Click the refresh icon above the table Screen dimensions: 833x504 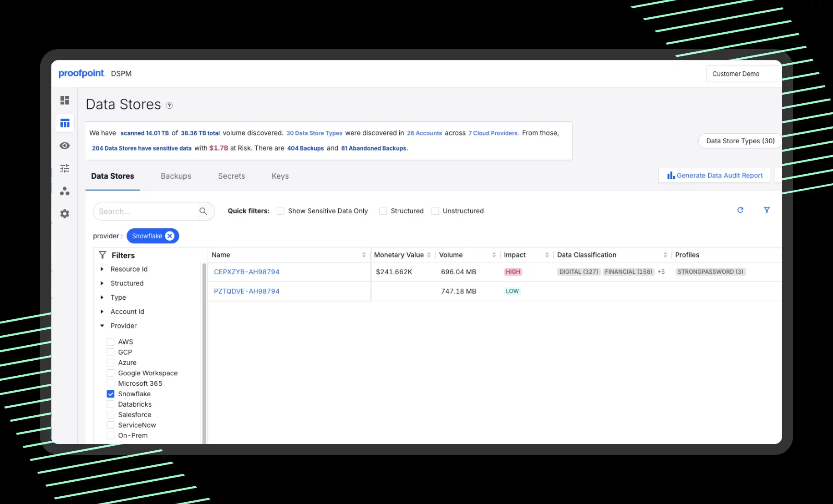pos(740,210)
